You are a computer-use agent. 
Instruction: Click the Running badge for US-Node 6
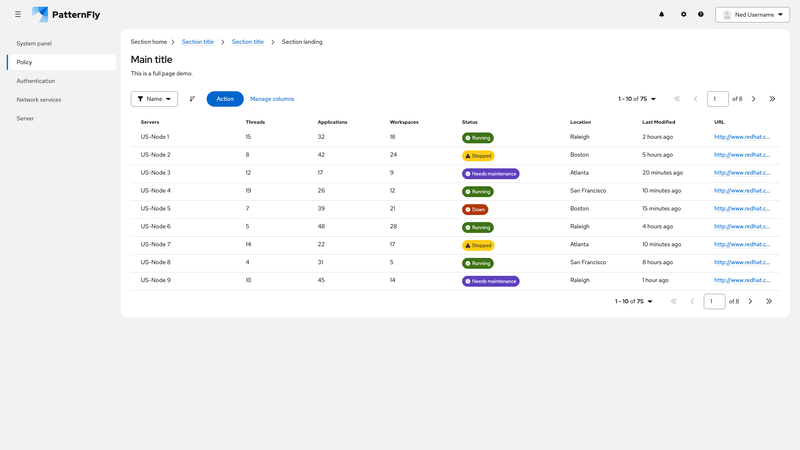coord(478,228)
